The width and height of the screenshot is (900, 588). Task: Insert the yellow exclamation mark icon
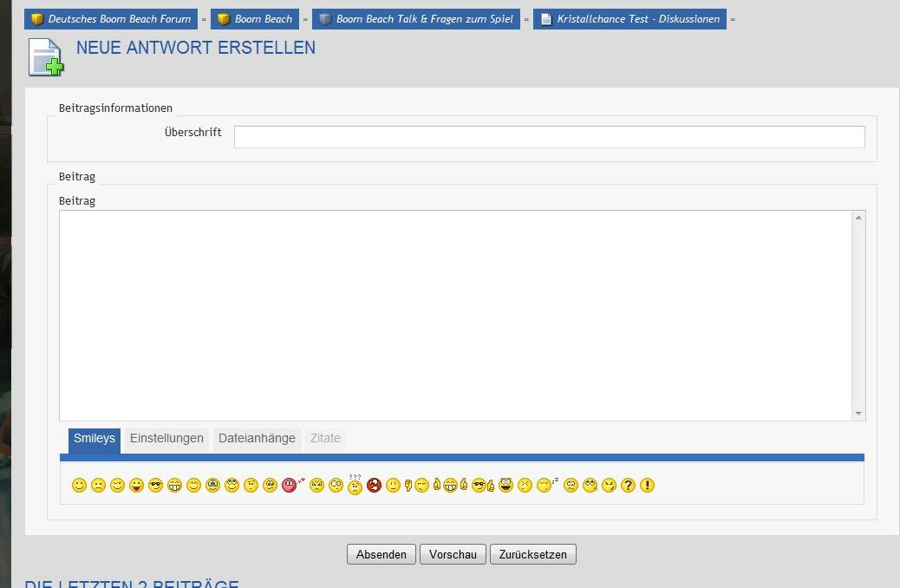(647, 486)
